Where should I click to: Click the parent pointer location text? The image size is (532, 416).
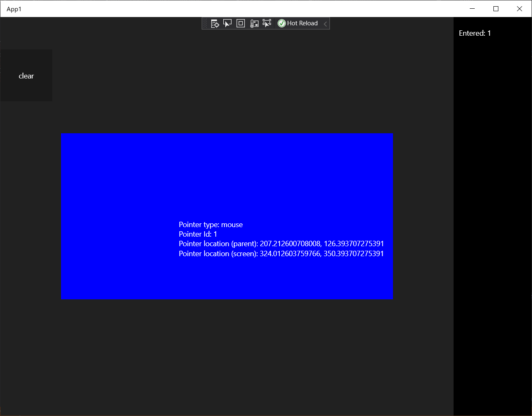(281, 244)
